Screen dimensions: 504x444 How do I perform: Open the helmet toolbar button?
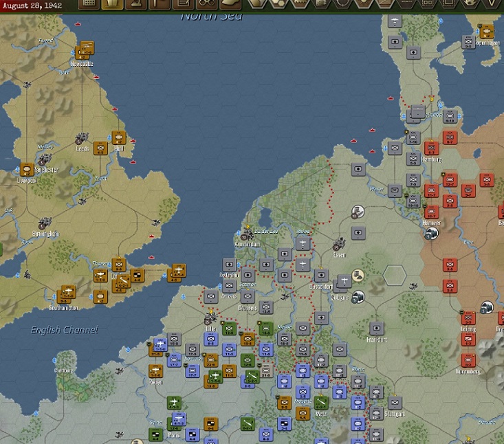coord(230,4)
